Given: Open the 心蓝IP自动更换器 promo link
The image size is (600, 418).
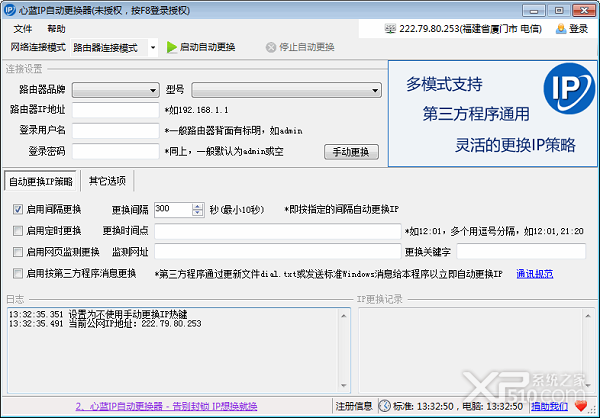Looking at the screenshot, I should coord(166,406).
